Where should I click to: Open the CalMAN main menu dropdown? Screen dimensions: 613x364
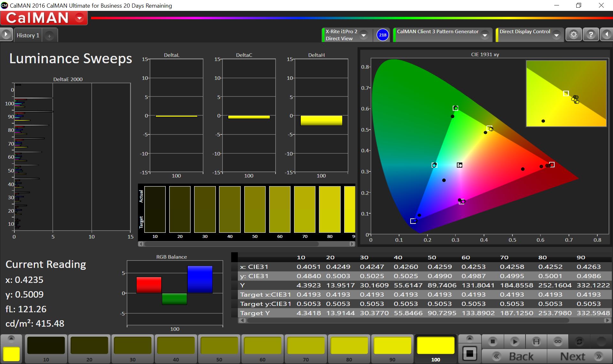point(79,18)
